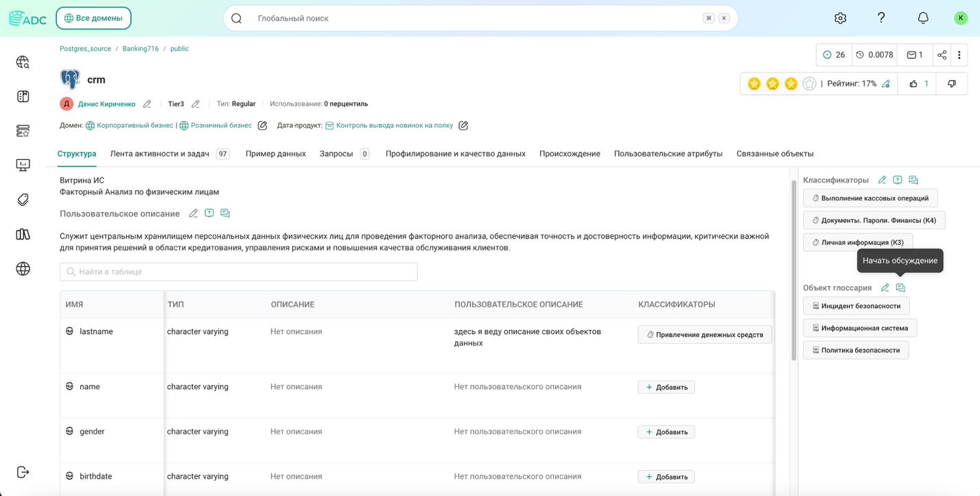The height and width of the screenshot is (496, 980).
Task: Open the tags sidebar icon
Action: [23, 200]
